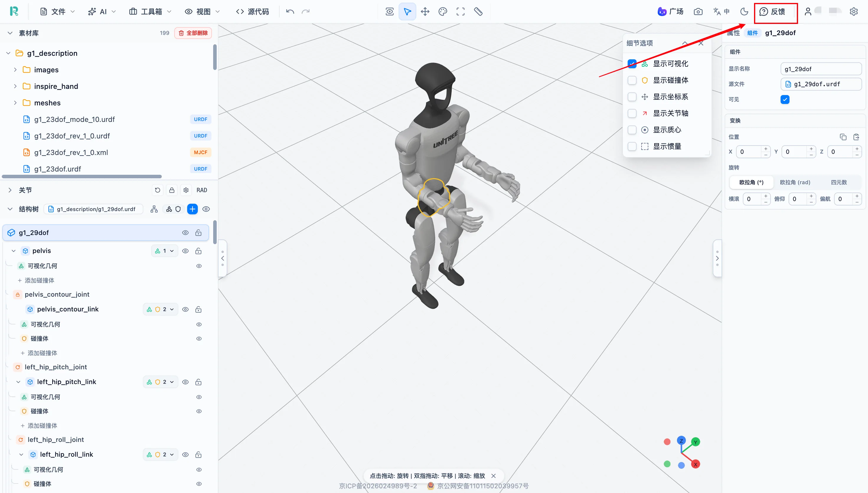Click the fit-to-view frame icon
Viewport: 868px width, 493px height.
coord(460,12)
